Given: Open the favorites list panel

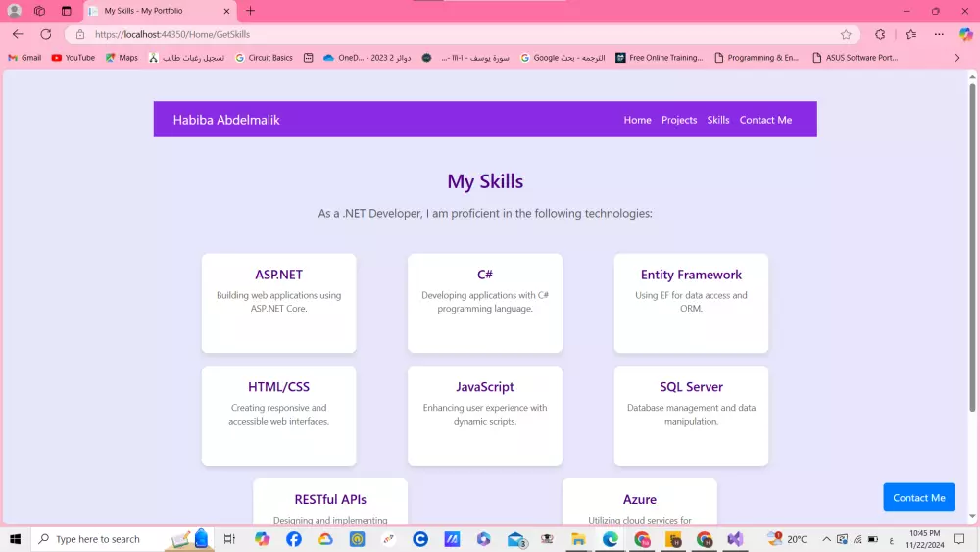Looking at the screenshot, I should coord(910,34).
